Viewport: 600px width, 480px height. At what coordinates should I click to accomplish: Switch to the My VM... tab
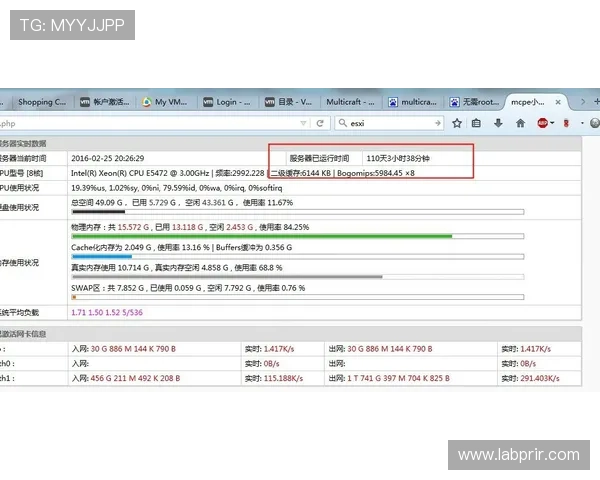[x=166, y=102]
